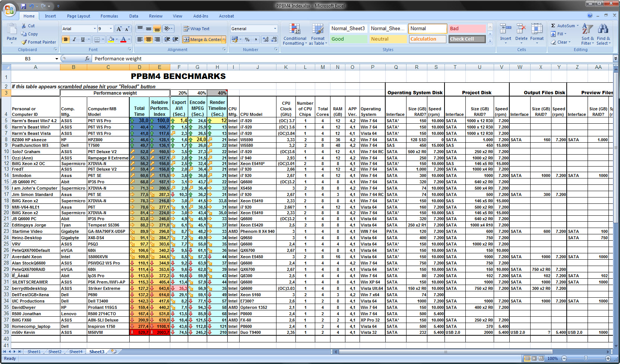Click the Align Text Right icon
620x364 pixels.
157,39
